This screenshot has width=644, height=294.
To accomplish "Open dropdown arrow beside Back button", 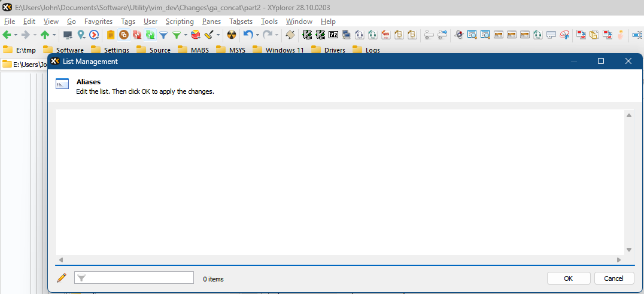I will click(x=16, y=35).
